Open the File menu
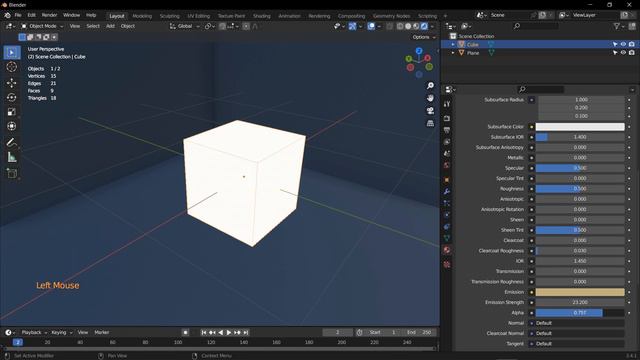 [x=18, y=15]
